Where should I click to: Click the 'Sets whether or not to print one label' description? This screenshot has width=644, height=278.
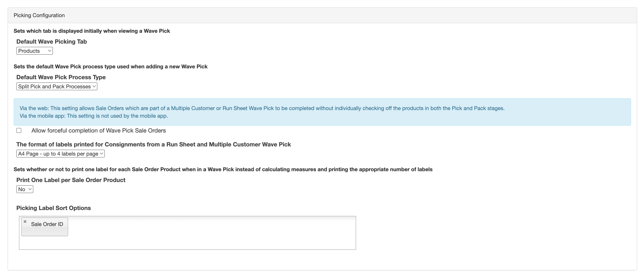pyautogui.click(x=223, y=169)
